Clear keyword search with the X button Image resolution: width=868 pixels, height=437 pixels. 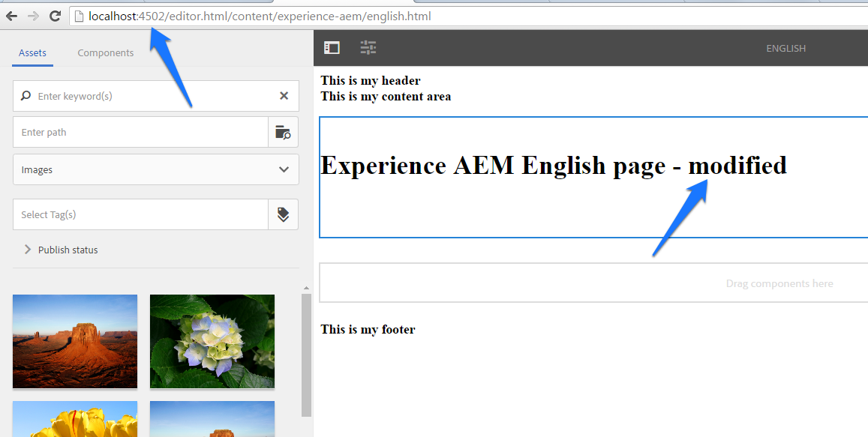click(284, 96)
